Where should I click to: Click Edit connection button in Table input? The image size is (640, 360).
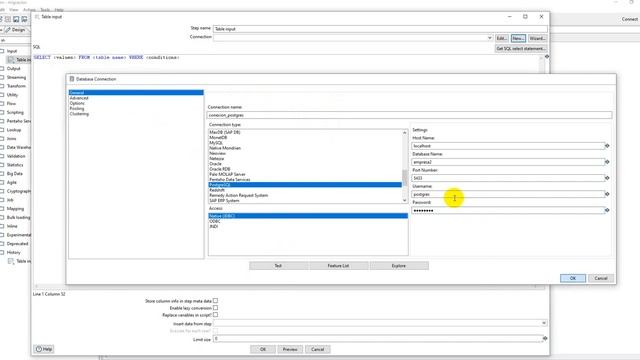pos(502,38)
